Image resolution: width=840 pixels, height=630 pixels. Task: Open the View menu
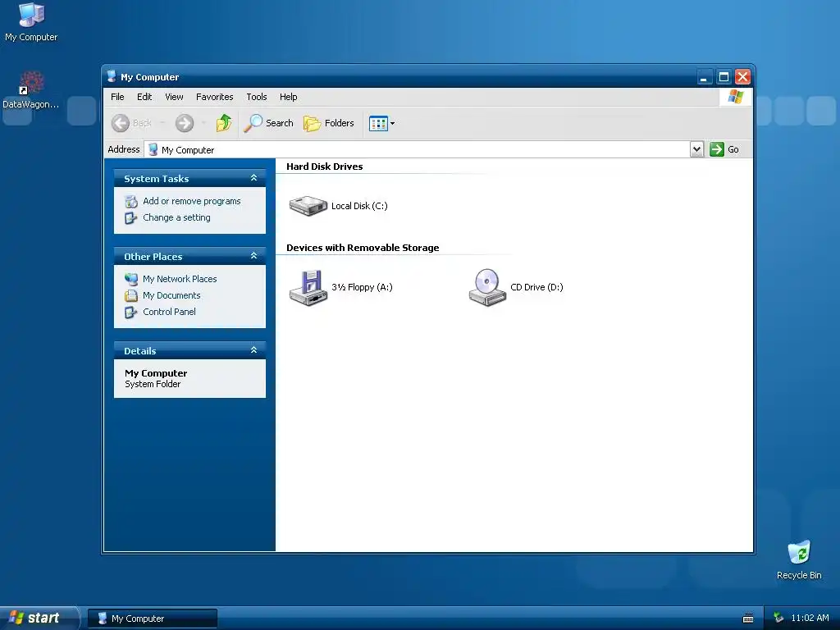coord(174,97)
